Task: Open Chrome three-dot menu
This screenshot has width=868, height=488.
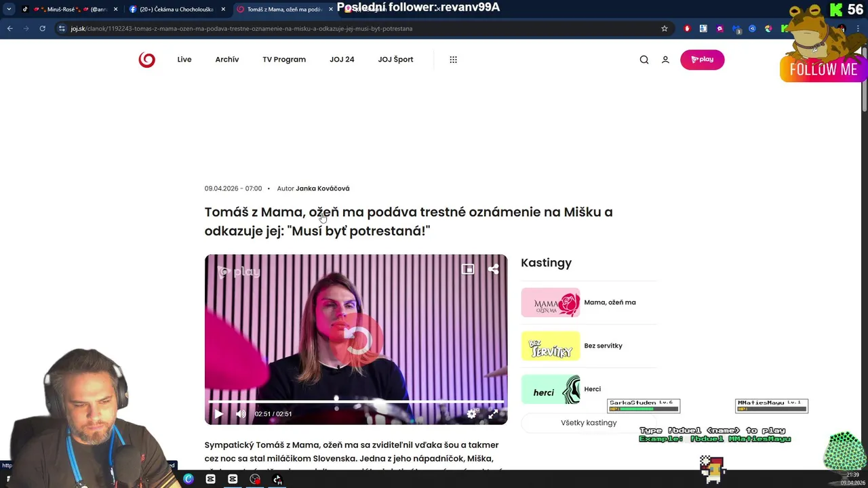Action: click(x=859, y=28)
